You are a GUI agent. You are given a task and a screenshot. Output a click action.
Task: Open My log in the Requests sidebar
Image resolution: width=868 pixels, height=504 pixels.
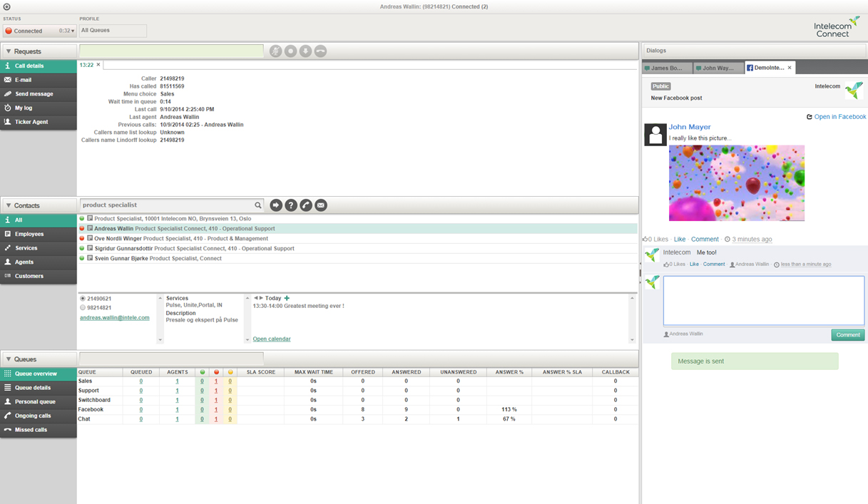pyautogui.click(x=24, y=108)
